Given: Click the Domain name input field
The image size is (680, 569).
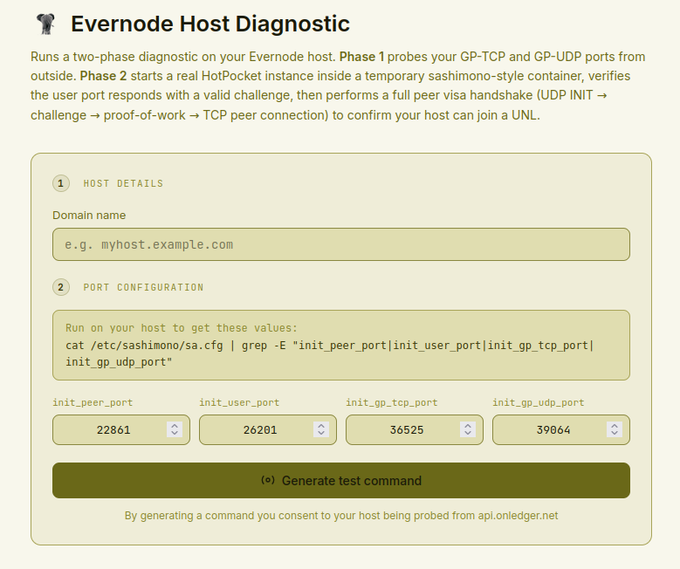Looking at the screenshot, I should (341, 245).
